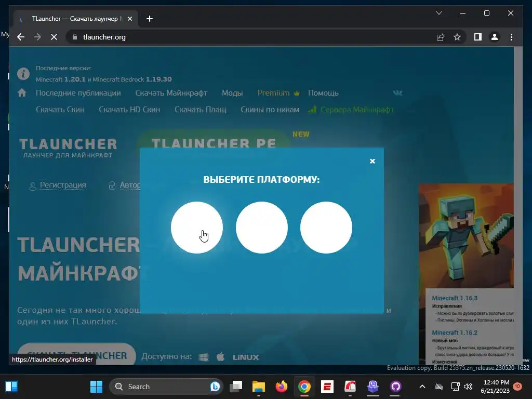This screenshot has width=532, height=399.
Task: Close the TLauncher tab
Action: tap(129, 19)
